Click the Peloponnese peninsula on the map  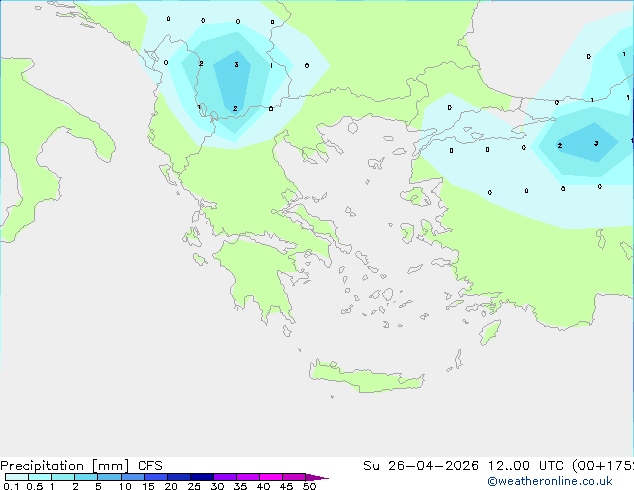click(x=259, y=275)
